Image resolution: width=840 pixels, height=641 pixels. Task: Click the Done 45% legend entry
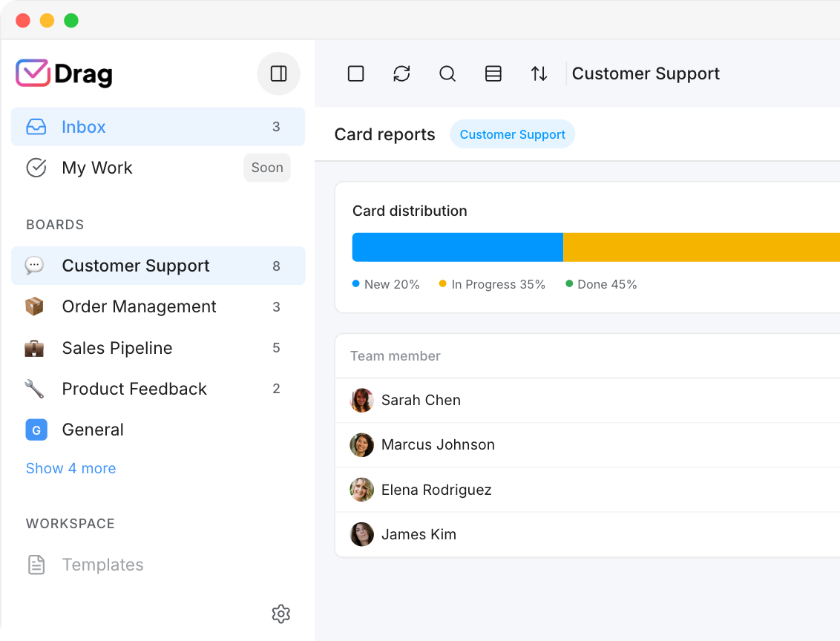coord(601,284)
